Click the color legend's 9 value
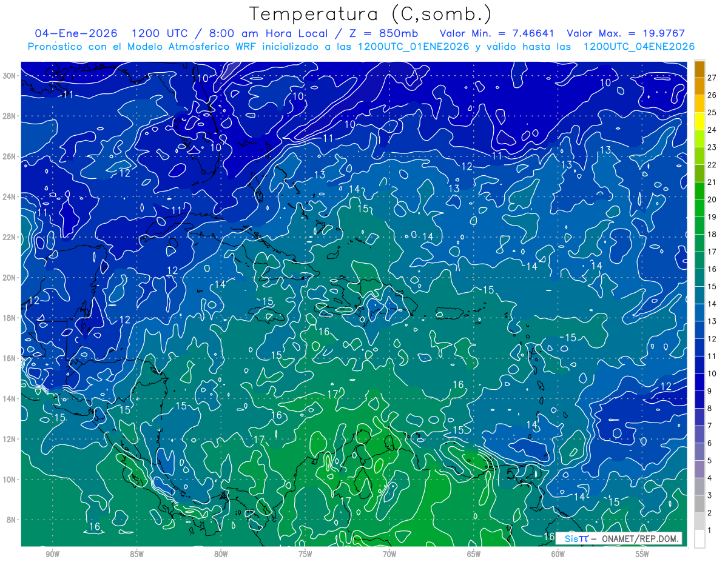Image resolution: width=728 pixels, height=562 pixels. click(x=709, y=391)
